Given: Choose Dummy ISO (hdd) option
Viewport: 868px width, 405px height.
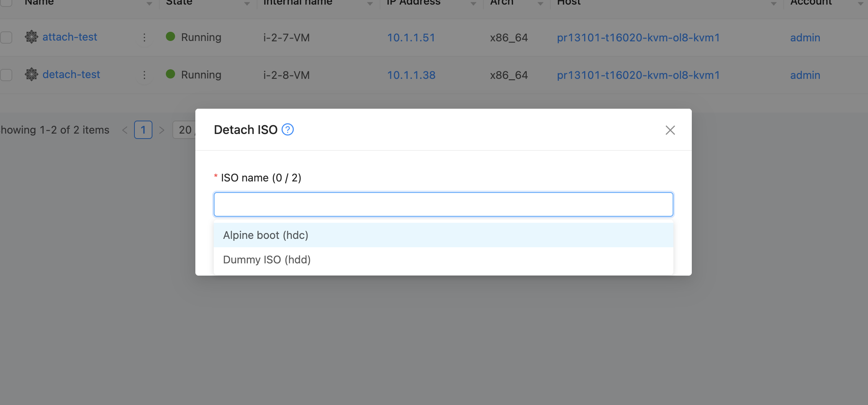Looking at the screenshot, I should pos(443,260).
